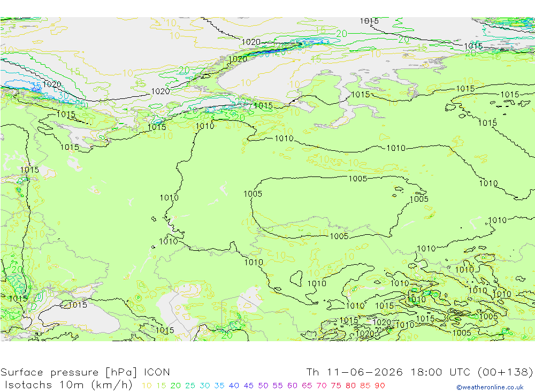Select the '60' value in the isotach legend
Image resolution: width=535 pixels, height=392 pixels.
coord(292,386)
